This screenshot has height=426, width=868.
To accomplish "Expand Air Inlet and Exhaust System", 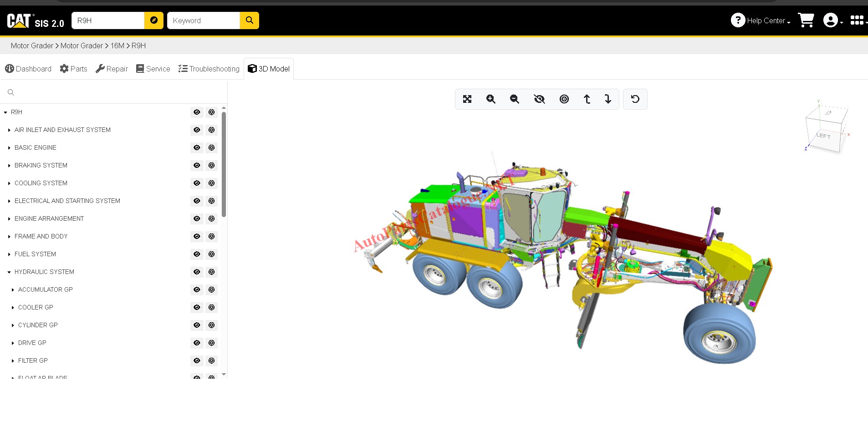I will coord(9,130).
